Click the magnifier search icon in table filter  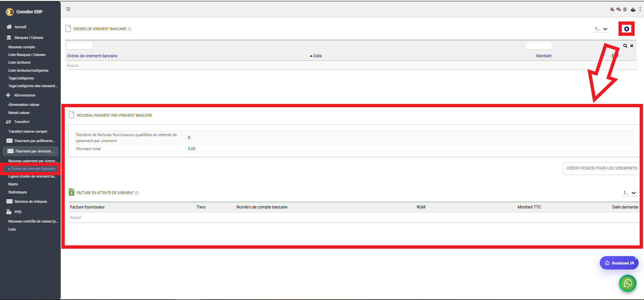click(625, 46)
